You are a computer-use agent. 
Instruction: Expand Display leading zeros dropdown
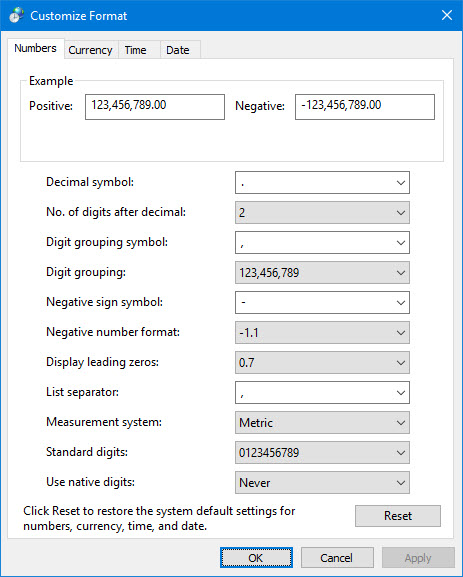(x=322, y=362)
